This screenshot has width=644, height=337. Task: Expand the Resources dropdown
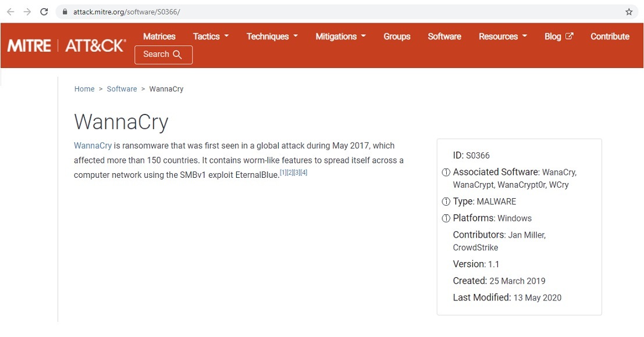pyautogui.click(x=503, y=37)
